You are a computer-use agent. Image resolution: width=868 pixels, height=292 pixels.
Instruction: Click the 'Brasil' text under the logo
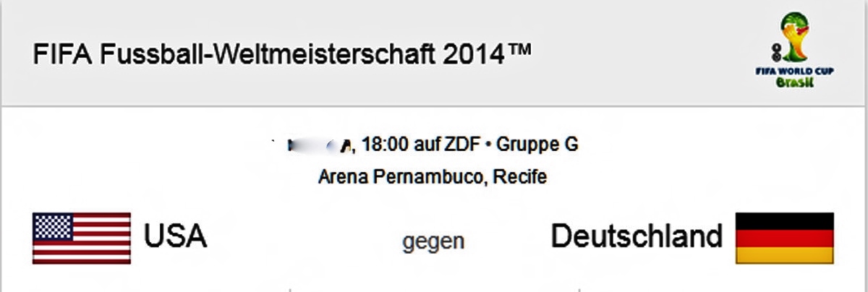[794, 82]
